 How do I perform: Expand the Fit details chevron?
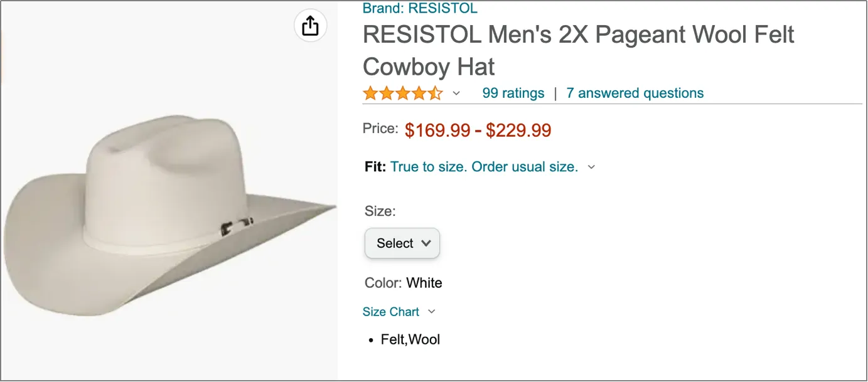pyautogui.click(x=591, y=167)
